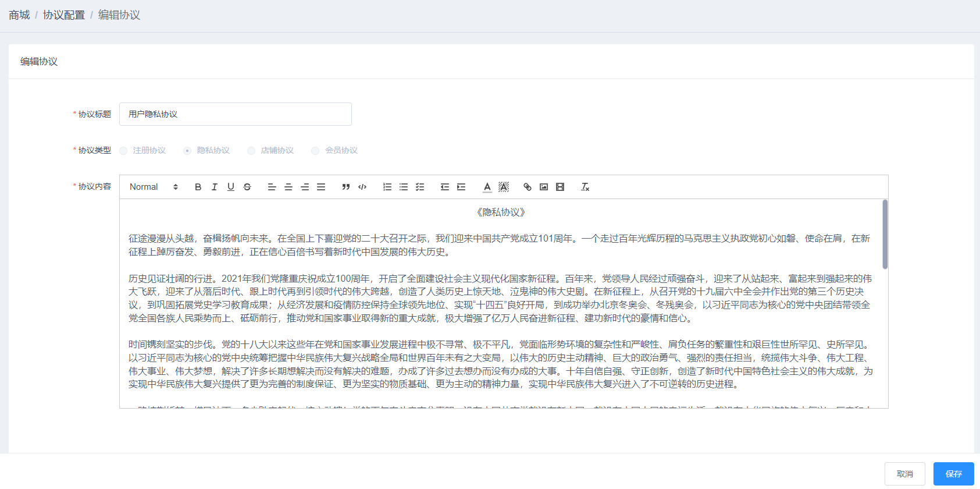Create an ordered numbered list
This screenshot has height=489, width=980.
(x=387, y=187)
